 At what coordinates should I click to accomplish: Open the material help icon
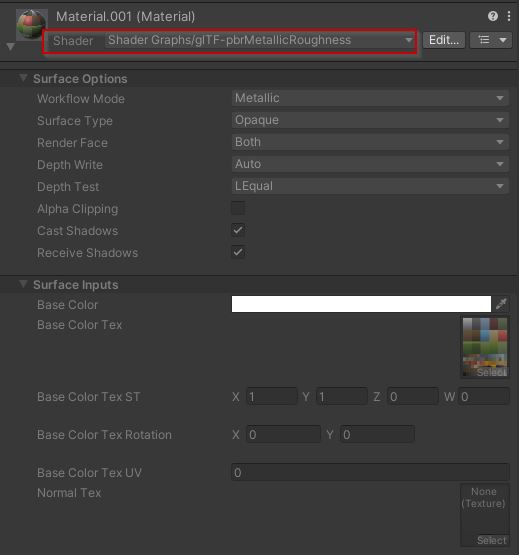point(492,16)
